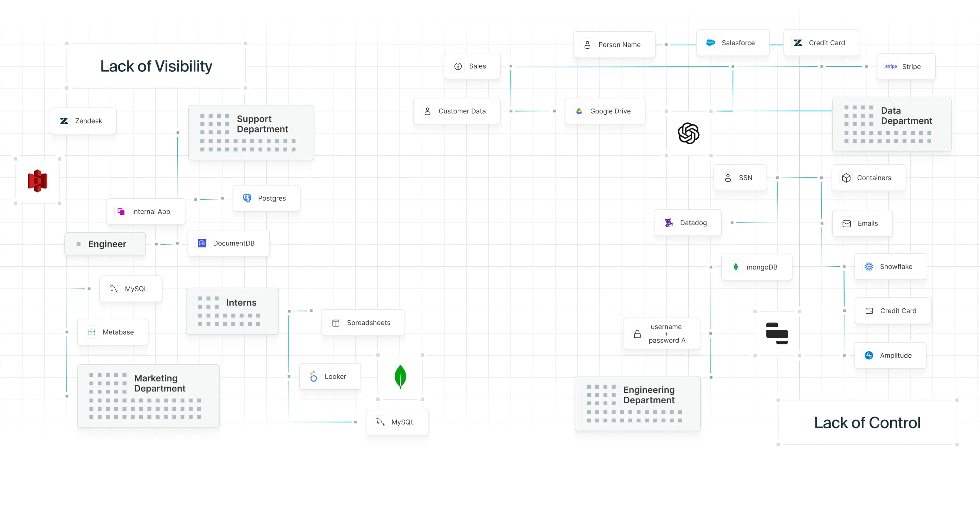Click the Looker logo icon
This screenshot has height=520, width=980.
(313, 377)
